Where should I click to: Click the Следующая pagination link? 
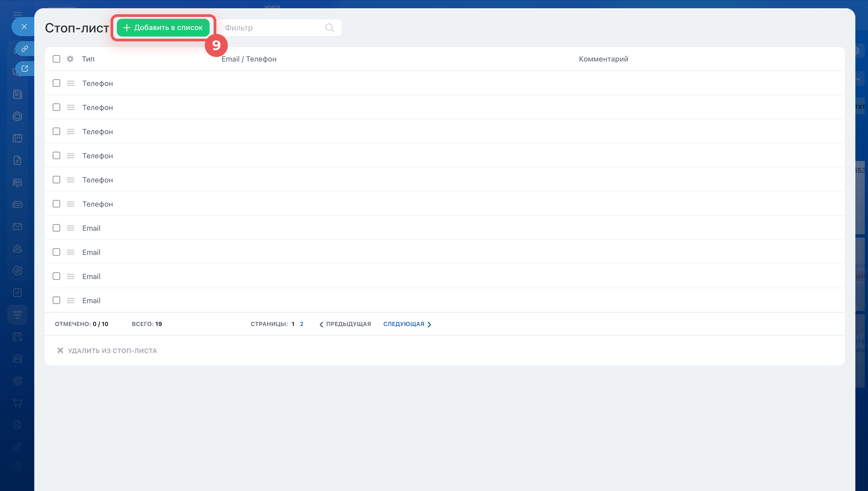pos(407,324)
